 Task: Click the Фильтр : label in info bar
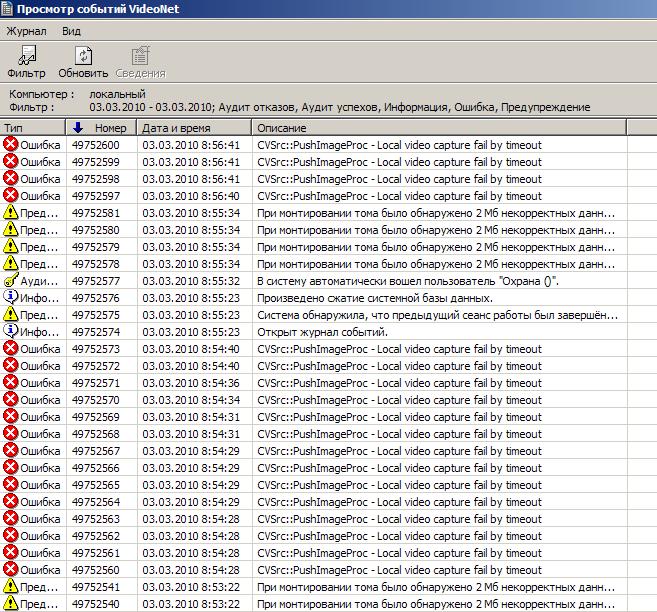32,107
